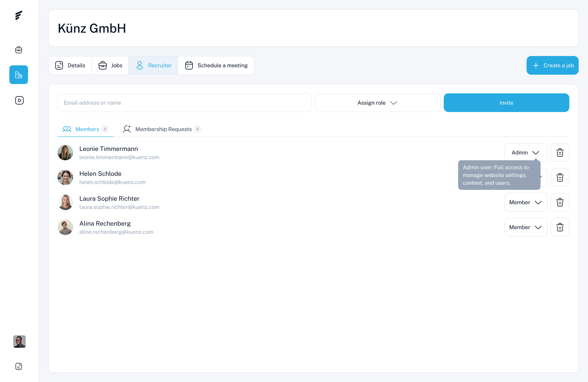The image size is (588, 382).
Task: Open Leonie Timmermann's Admin role dropdown
Action: tap(526, 152)
